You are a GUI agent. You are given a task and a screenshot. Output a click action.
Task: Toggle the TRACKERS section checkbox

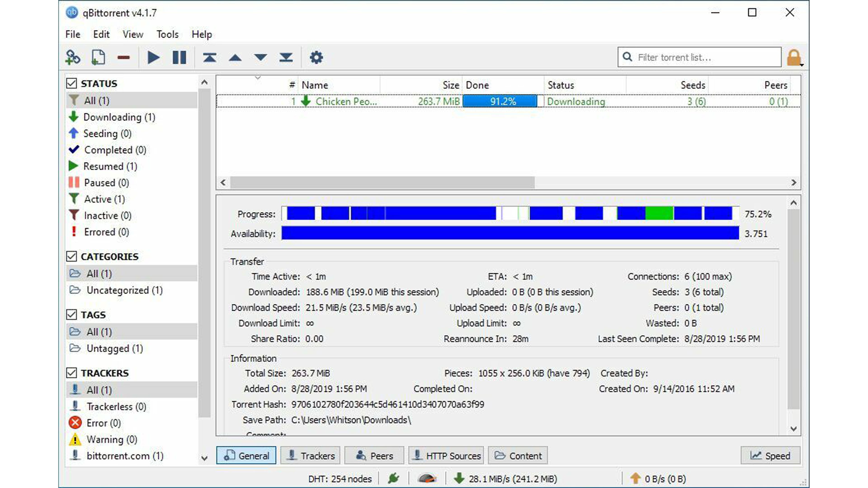pyautogui.click(x=71, y=373)
